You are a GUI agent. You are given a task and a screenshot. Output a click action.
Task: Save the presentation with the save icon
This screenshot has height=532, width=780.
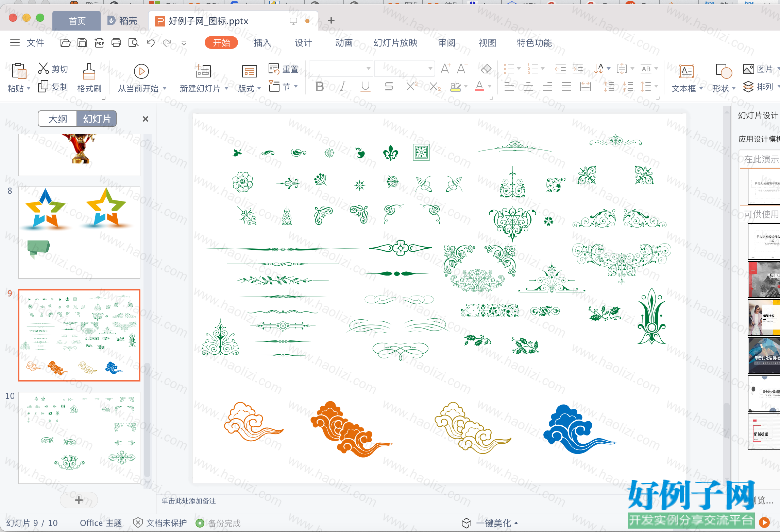coord(82,43)
